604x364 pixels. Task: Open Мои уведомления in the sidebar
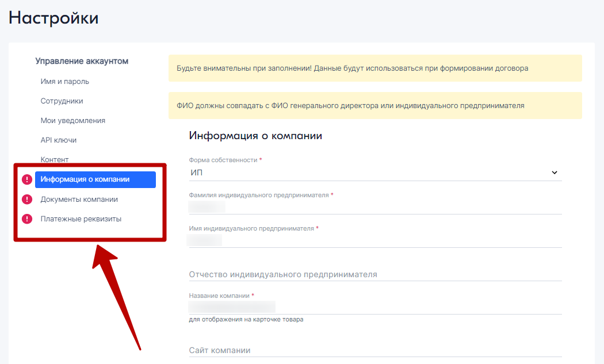point(72,121)
